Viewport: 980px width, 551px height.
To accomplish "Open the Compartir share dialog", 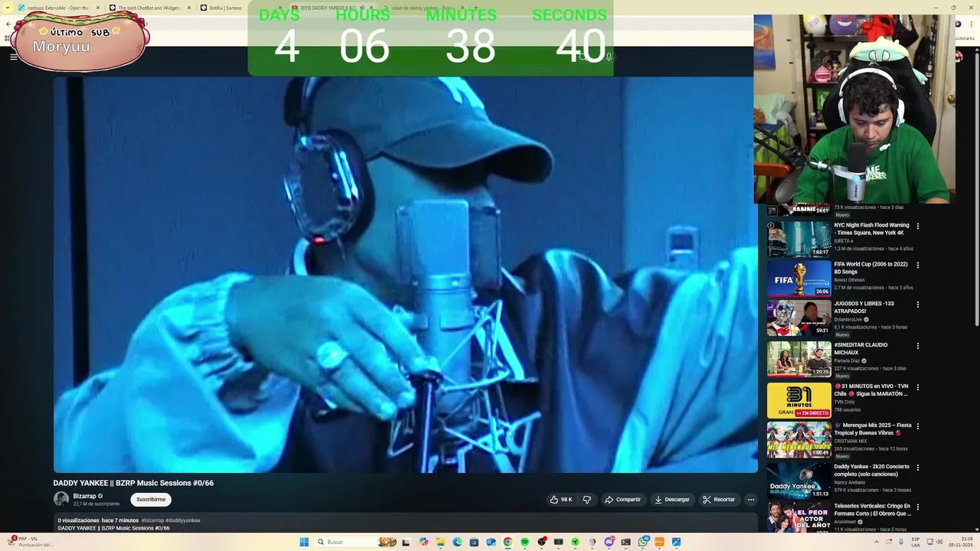I will pos(622,500).
